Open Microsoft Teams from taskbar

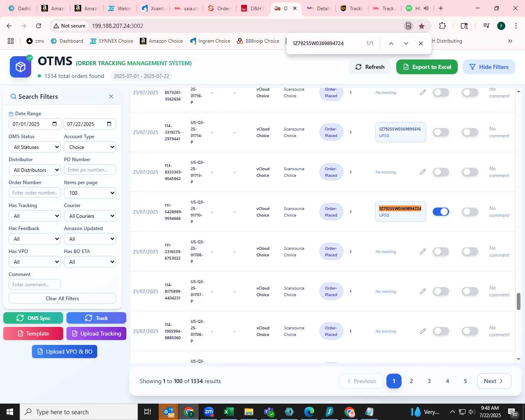tap(269, 412)
